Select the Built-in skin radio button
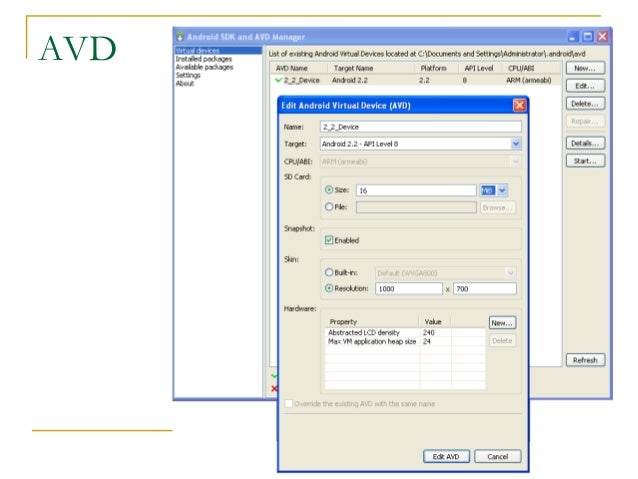This screenshot has height=479, width=638. [x=329, y=272]
